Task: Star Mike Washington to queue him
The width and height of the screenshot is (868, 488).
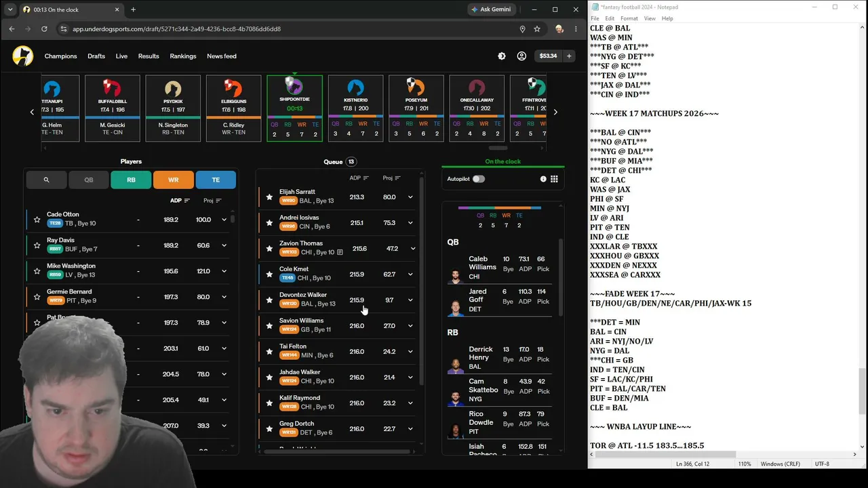Action: [x=37, y=271]
